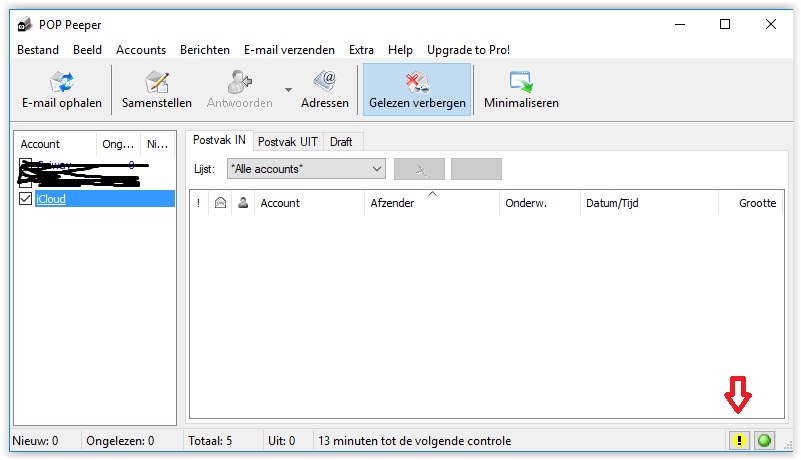Open the Accounts menu
Viewport: 801px width, 460px height.
pyautogui.click(x=141, y=50)
